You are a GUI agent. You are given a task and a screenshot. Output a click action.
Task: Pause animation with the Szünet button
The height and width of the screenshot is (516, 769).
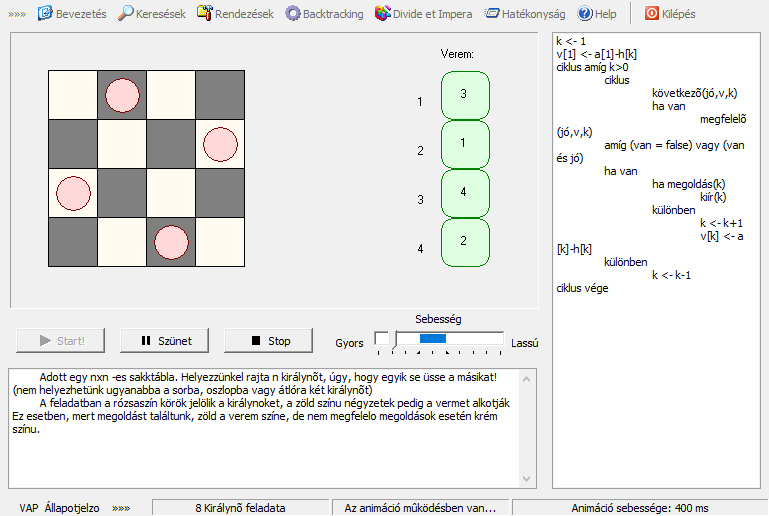(164, 340)
